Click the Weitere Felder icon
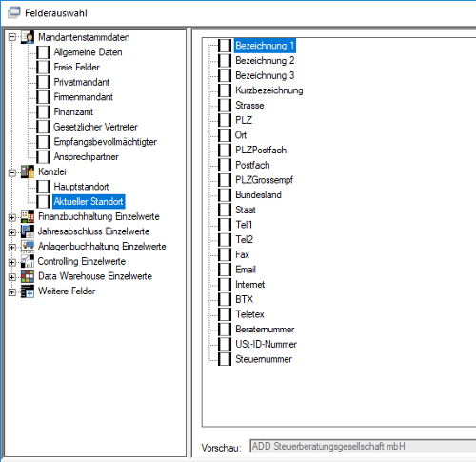Screen dimensions: 476x462 click(28, 291)
